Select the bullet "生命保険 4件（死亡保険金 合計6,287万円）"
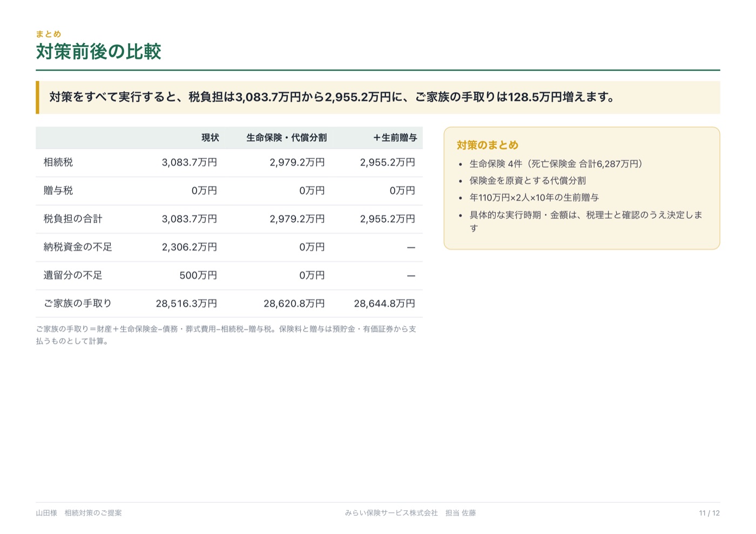This screenshot has width=756, height=534. [556, 164]
